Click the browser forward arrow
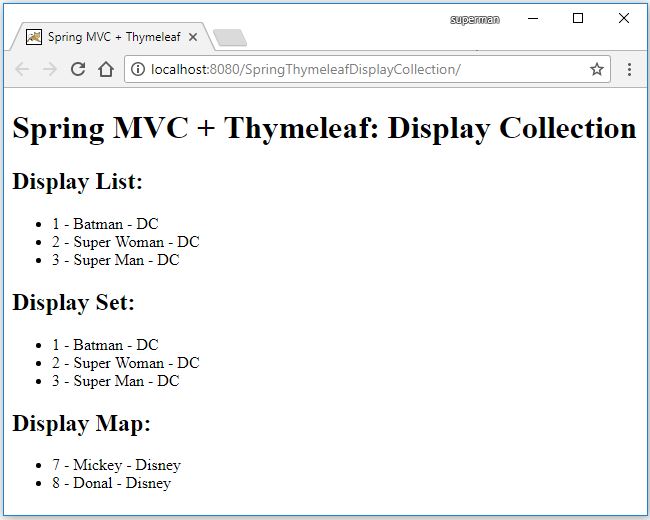Viewport: 650px width, 520px height. pyautogui.click(x=50, y=69)
